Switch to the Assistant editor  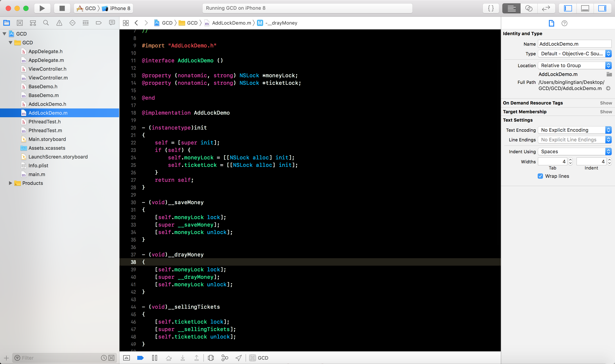(x=529, y=8)
